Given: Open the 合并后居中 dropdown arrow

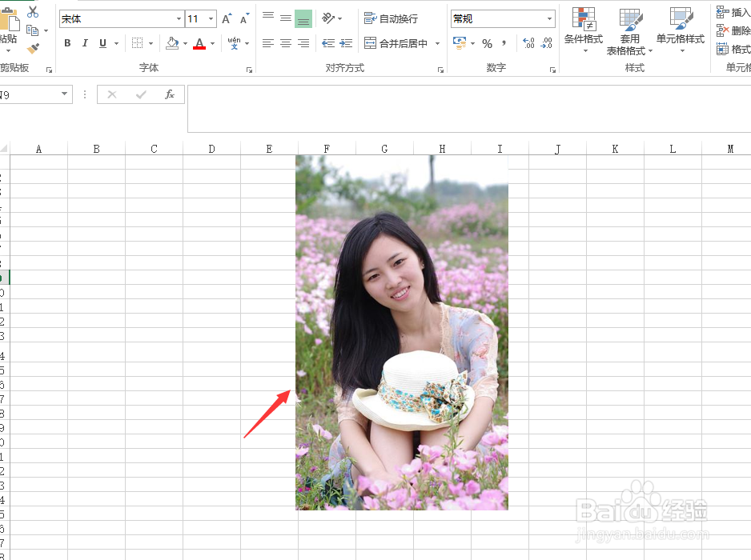Looking at the screenshot, I should pos(437,43).
